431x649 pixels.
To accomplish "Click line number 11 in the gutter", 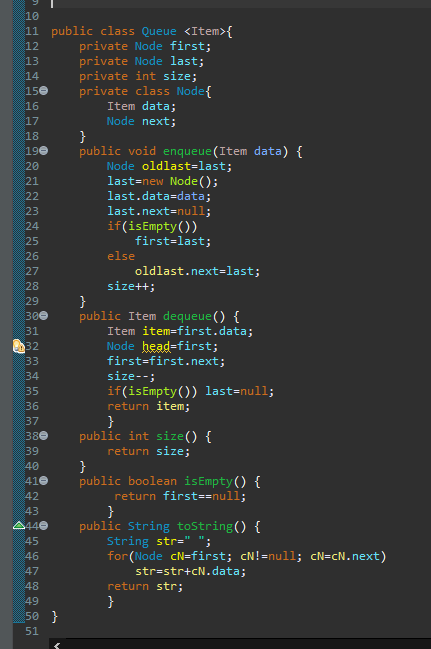I will [32, 31].
